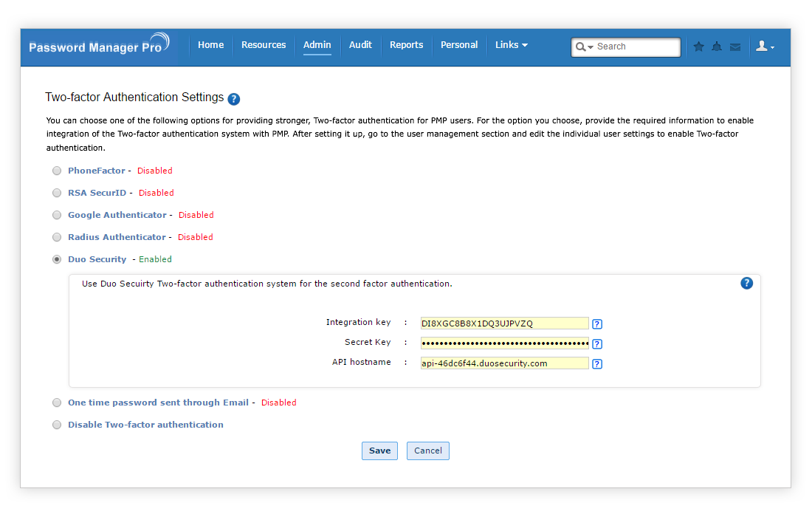Open the mail envelope icon
The height and width of the screenshot is (517, 812).
735,47
